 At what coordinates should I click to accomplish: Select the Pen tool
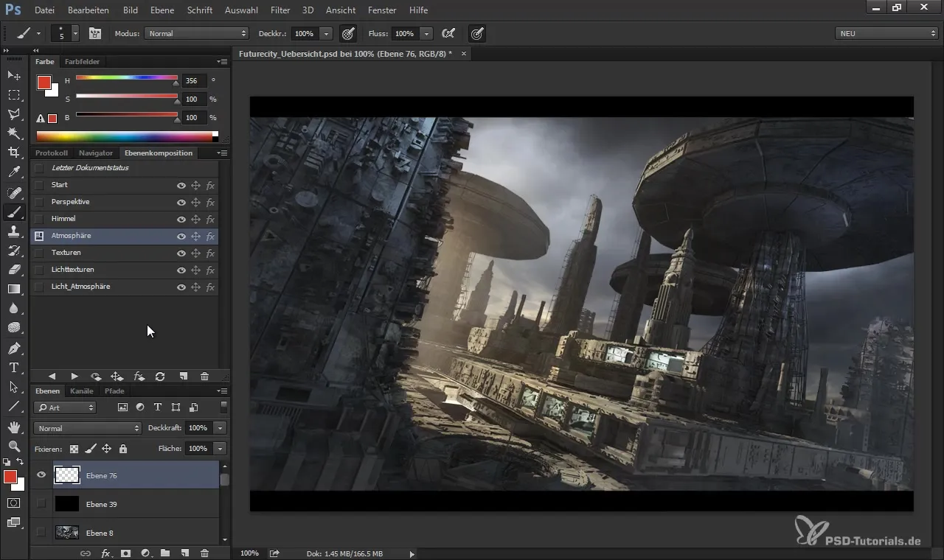point(14,348)
